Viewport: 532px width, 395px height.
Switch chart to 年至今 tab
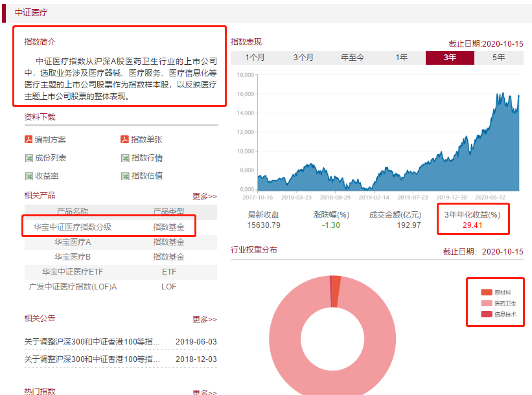coord(352,58)
